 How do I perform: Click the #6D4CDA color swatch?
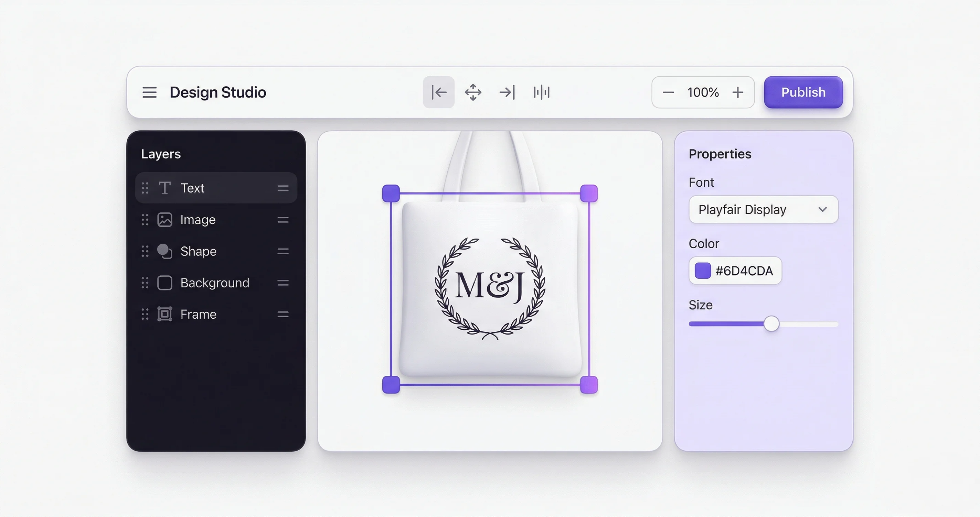click(x=702, y=270)
